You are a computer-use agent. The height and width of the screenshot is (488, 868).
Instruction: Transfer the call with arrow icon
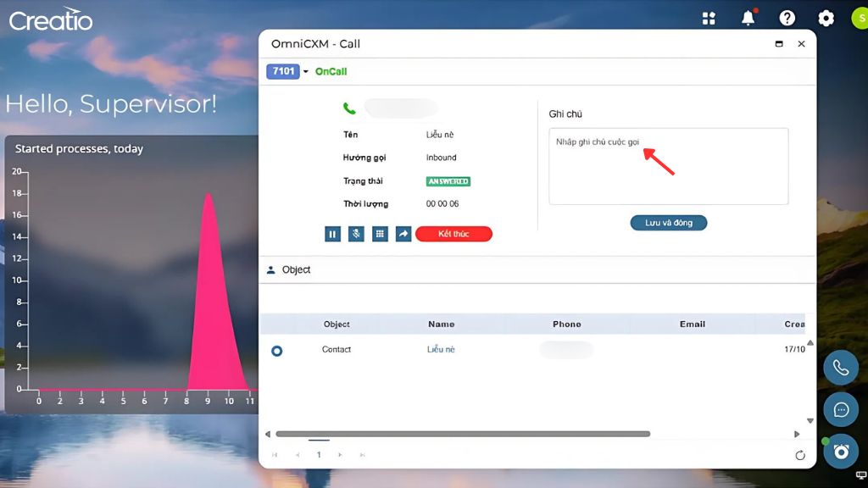pos(403,234)
